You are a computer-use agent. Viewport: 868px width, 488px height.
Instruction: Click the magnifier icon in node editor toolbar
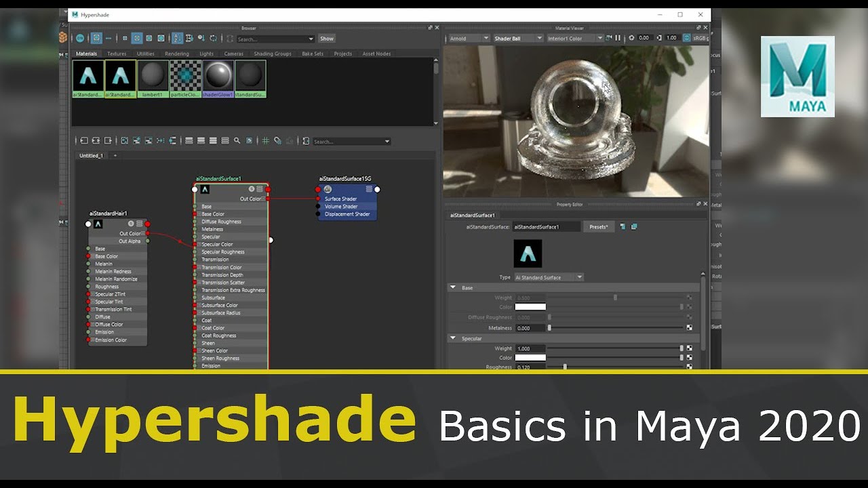point(237,141)
